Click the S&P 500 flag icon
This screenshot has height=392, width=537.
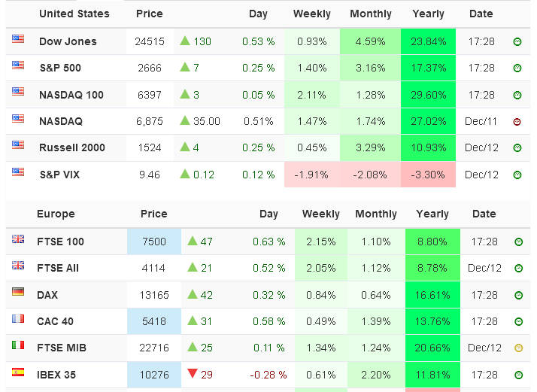click(18, 65)
